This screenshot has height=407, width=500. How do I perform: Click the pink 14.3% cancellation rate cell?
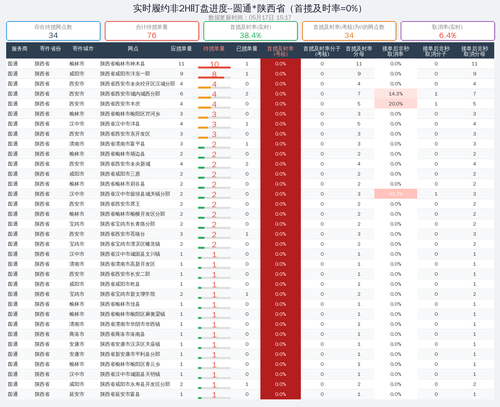(x=396, y=94)
